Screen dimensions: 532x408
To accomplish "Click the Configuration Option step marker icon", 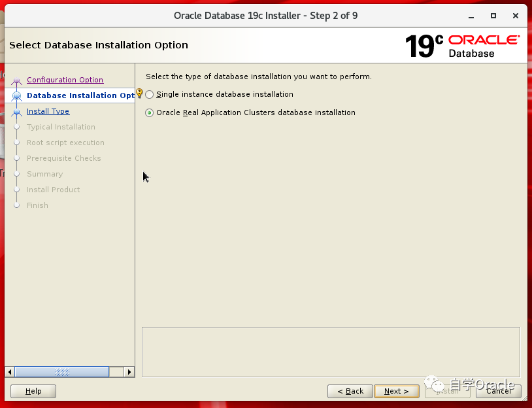I will click(16, 80).
